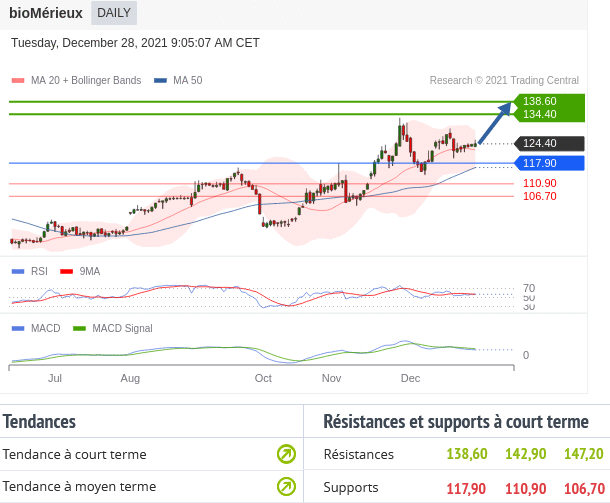The width and height of the screenshot is (610, 503).
Task: Click the Aug label on the time axis
Action: 130,378
